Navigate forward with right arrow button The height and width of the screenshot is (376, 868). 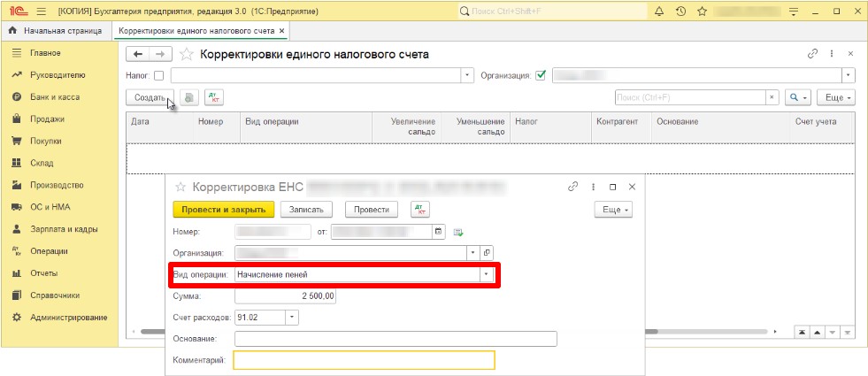click(160, 54)
